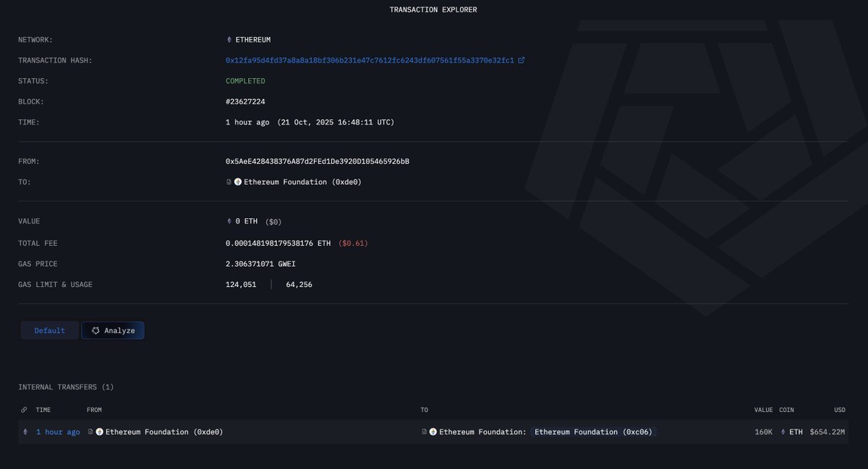Click recipient Ethereum Foundation (0xc06) tag
The width and height of the screenshot is (868, 469).
point(593,432)
